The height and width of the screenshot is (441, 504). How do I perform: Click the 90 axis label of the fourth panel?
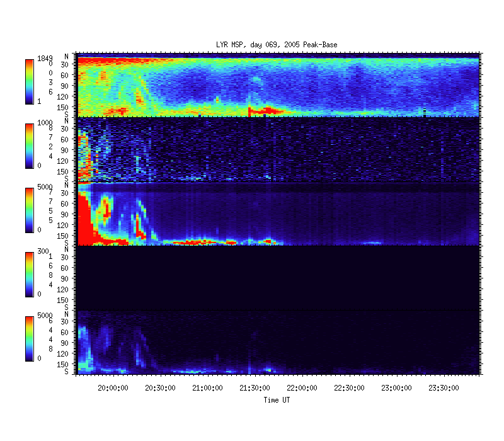(64, 278)
